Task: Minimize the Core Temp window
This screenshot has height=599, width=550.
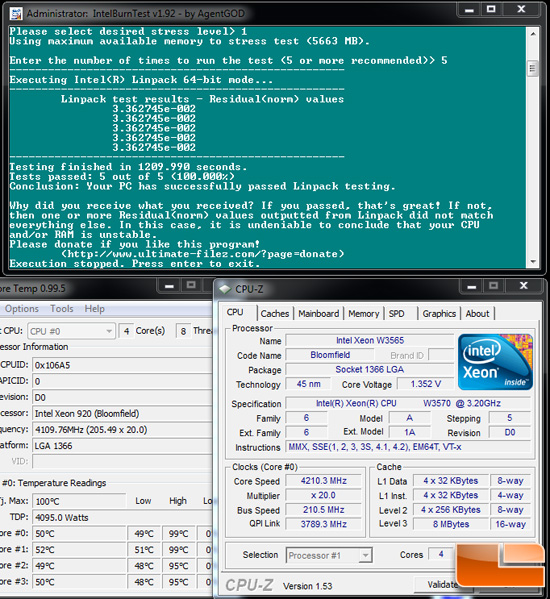Action: pos(170,285)
